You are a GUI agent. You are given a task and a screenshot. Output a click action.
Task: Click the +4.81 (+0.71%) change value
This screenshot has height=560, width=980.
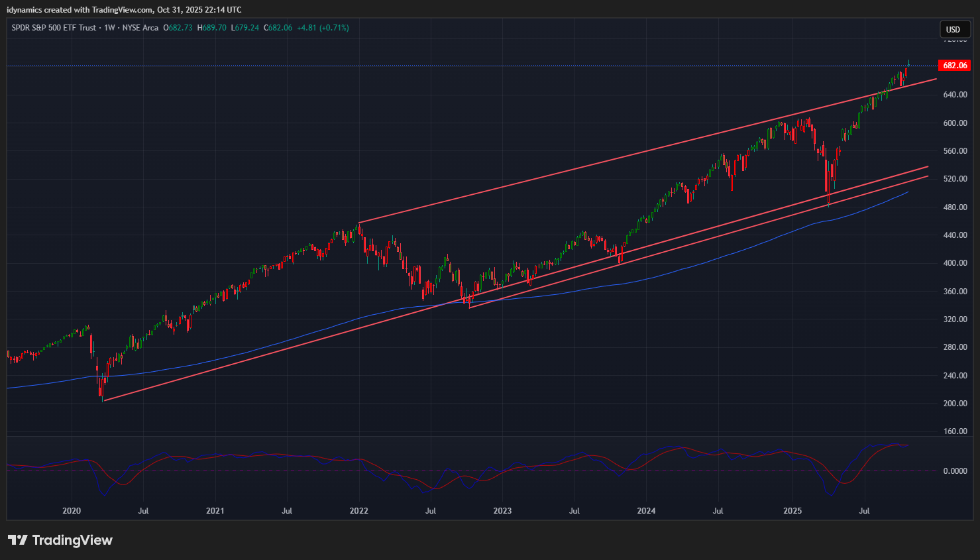pyautogui.click(x=323, y=28)
